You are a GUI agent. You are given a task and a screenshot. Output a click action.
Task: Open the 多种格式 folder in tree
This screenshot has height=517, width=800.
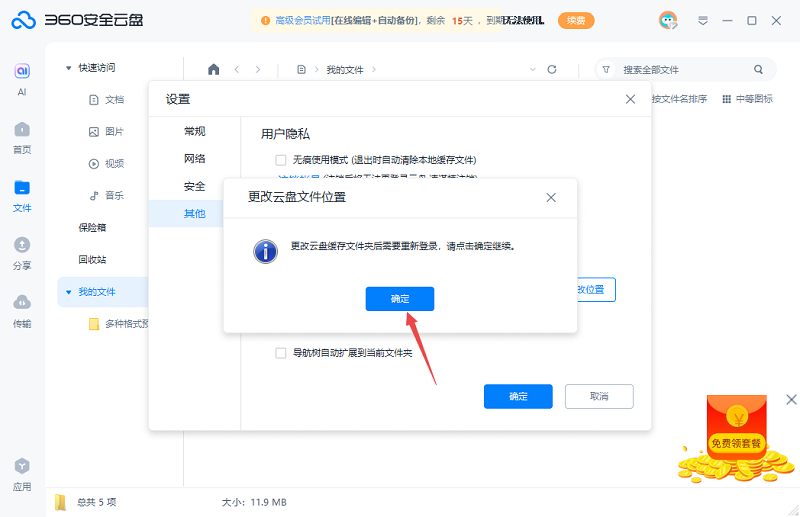[x=119, y=324]
